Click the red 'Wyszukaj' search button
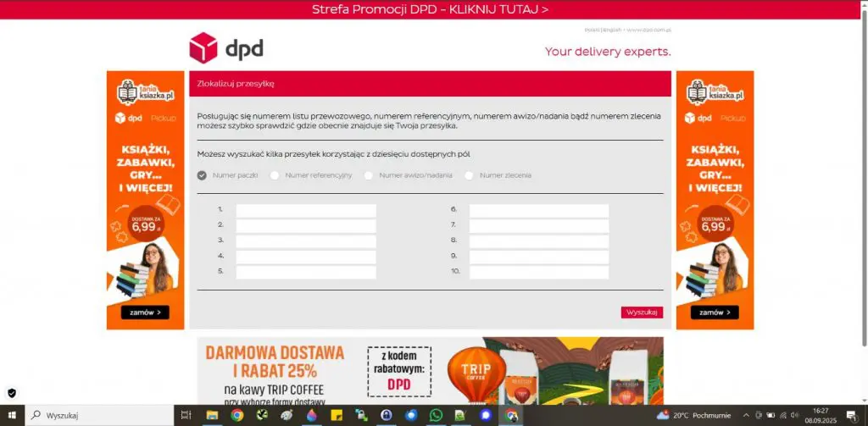 (x=642, y=313)
